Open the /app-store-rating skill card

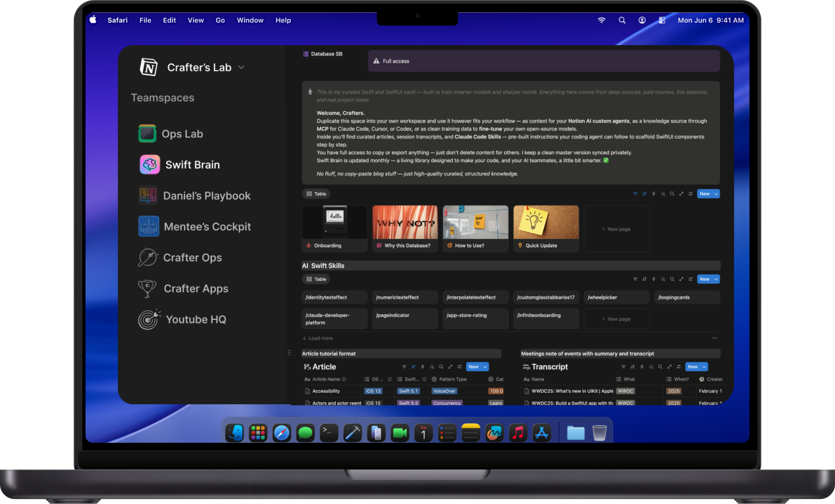tap(475, 319)
